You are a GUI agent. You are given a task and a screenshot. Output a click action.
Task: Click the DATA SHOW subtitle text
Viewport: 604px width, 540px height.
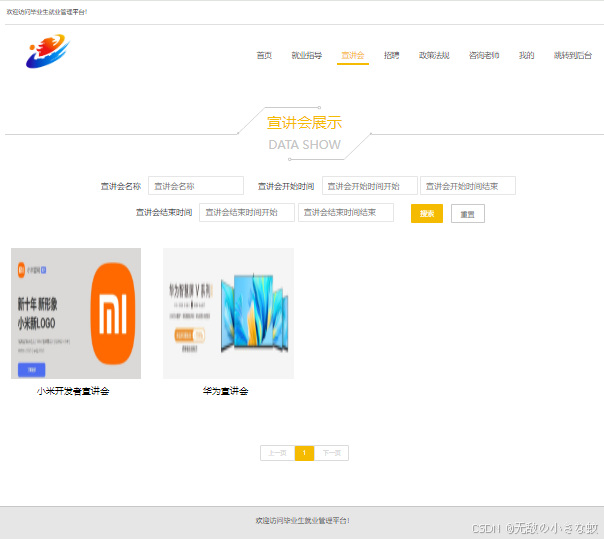click(x=304, y=145)
